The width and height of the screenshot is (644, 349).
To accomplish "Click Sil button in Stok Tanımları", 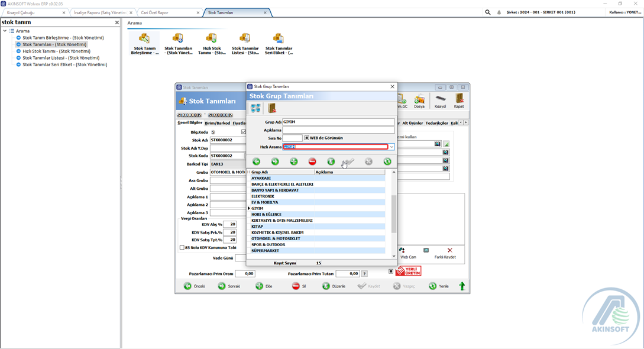I will (299, 286).
